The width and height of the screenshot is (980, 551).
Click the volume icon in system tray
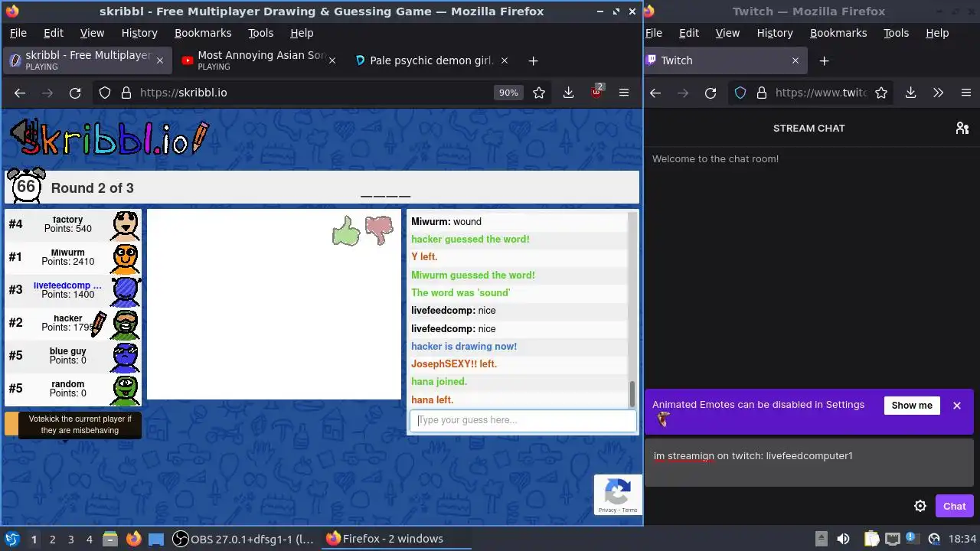(843, 539)
